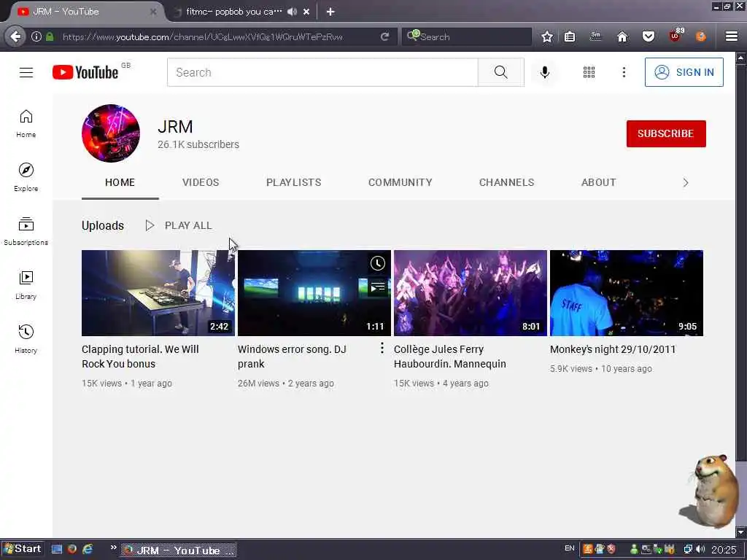
Task: Open YouTube settings three-dot menu
Action: [624, 72]
